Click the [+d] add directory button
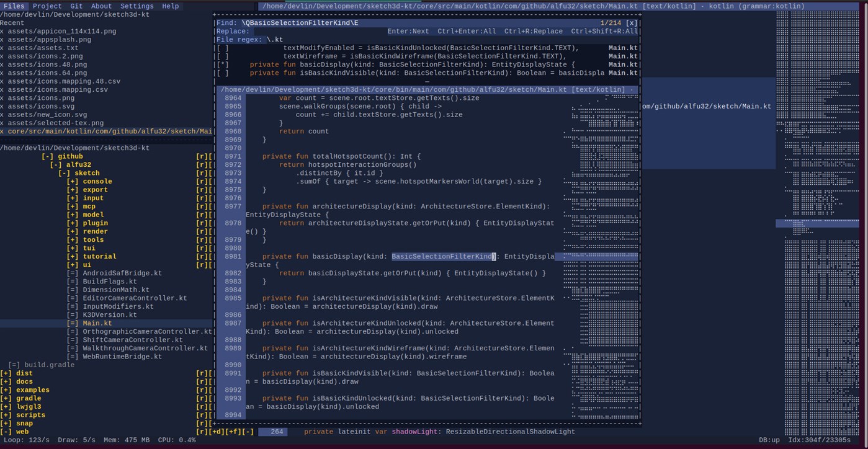This screenshot has height=449, width=868. pyautogui.click(x=217, y=432)
